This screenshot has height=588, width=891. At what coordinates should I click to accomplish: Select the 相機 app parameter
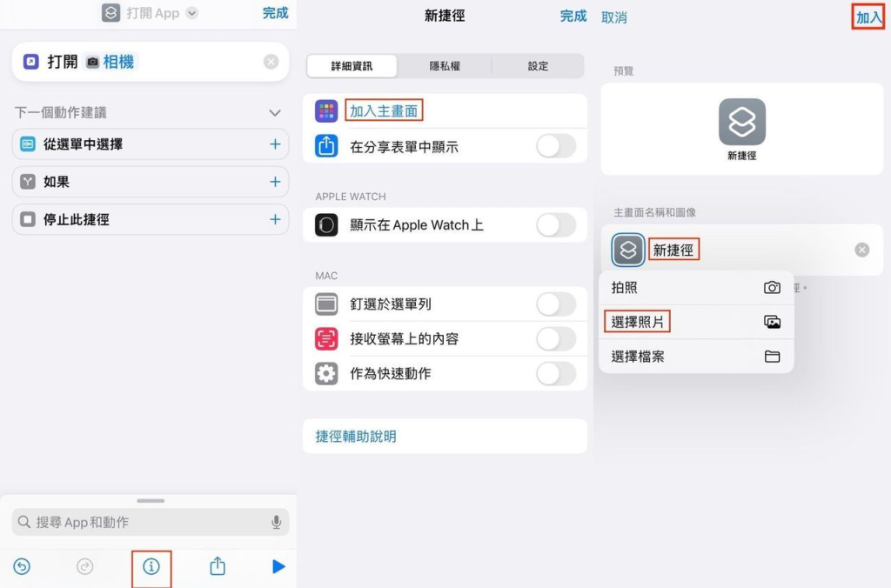[111, 62]
